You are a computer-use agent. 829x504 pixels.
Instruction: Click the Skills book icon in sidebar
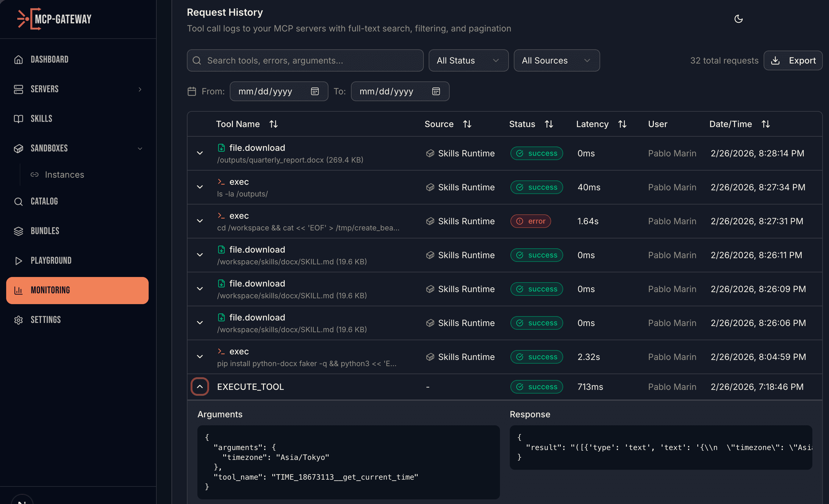(19, 118)
